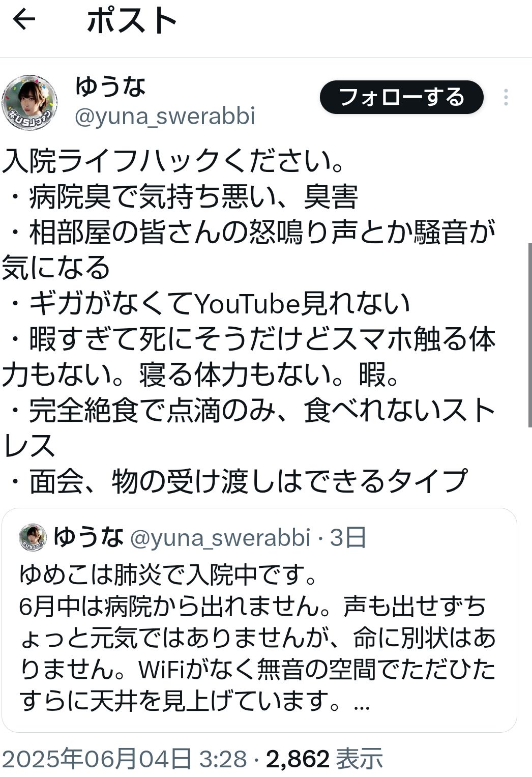Image resolution: width=532 pixels, height=777 pixels.
Task: Open the small avatar in the quoted post
Action: 33,537
